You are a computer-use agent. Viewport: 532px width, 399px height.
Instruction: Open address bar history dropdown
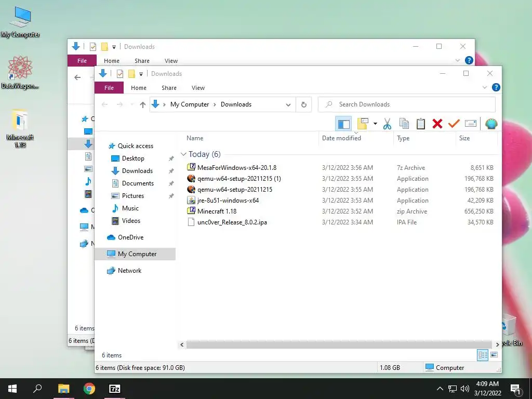(x=288, y=104)
